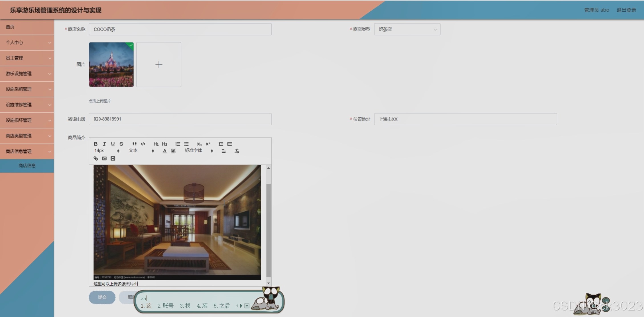Open the text color picker (A icon)

pyautogui.click(x=164, y=151)
